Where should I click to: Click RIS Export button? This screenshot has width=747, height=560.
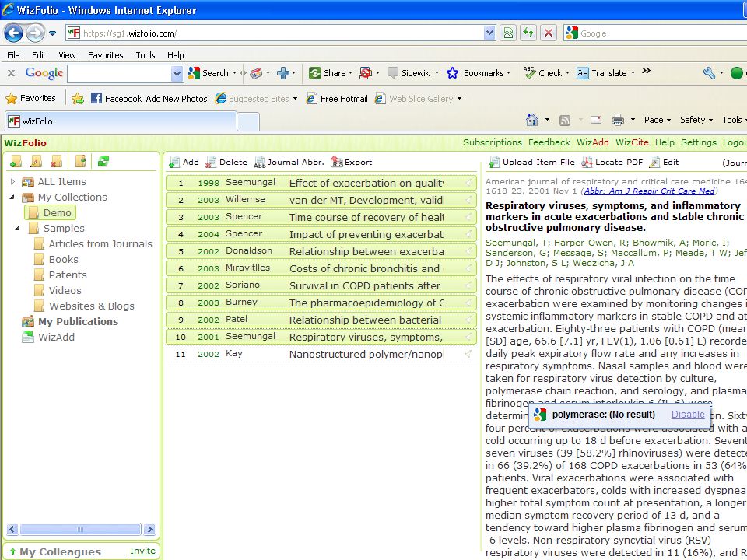pos(352,163)
